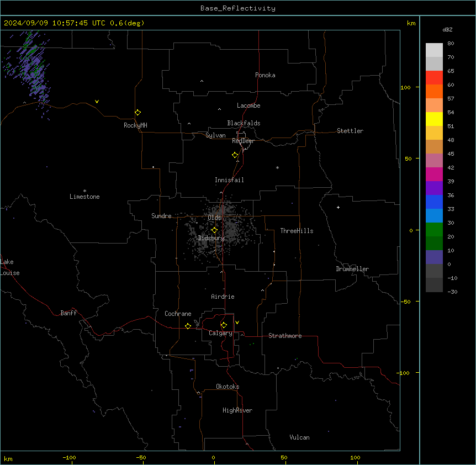Click the asterisk marker above Limestone label

click(84, 191)
